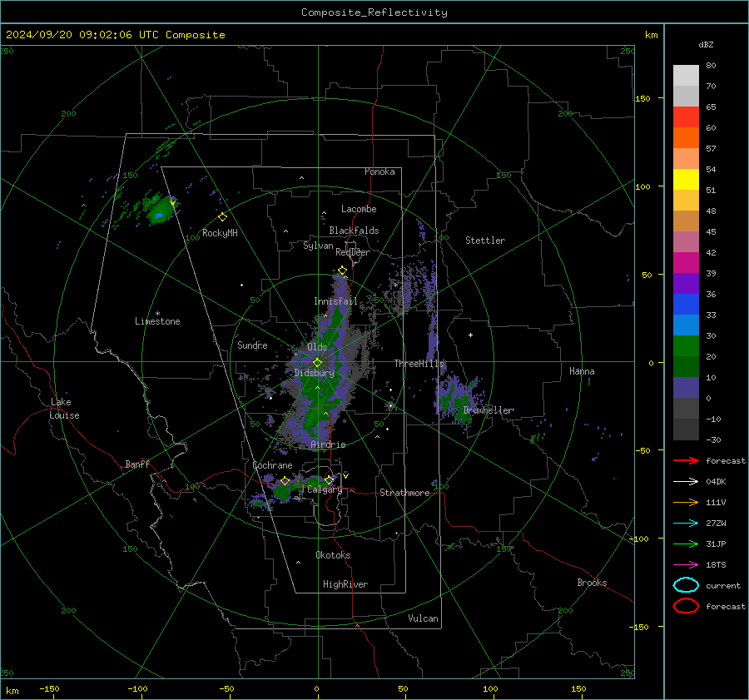
Task: Click the Lake Louise label
Action: pos(64,409)
